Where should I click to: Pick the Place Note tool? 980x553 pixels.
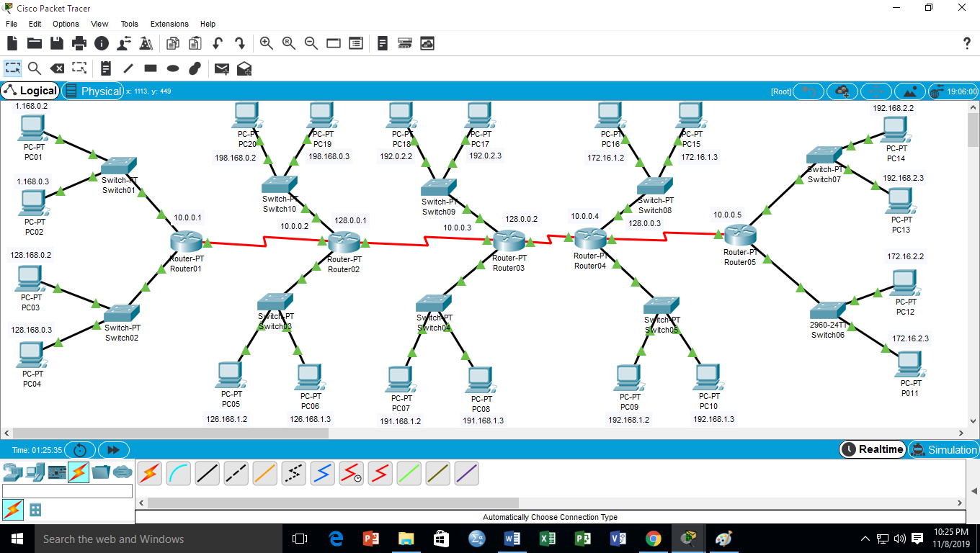(106, 68)
